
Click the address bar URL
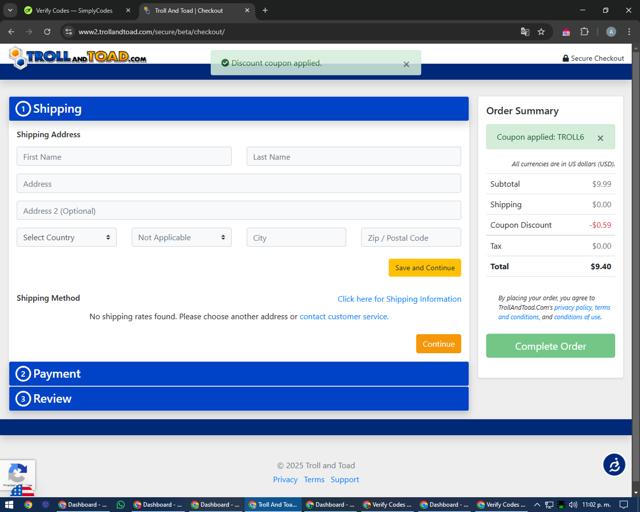151,32
